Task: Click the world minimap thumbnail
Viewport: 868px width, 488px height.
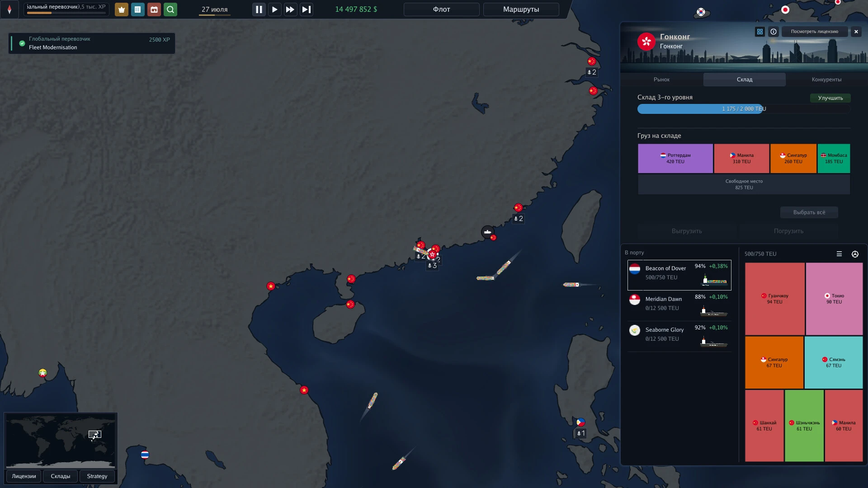Action: click(x=60, y=441)
